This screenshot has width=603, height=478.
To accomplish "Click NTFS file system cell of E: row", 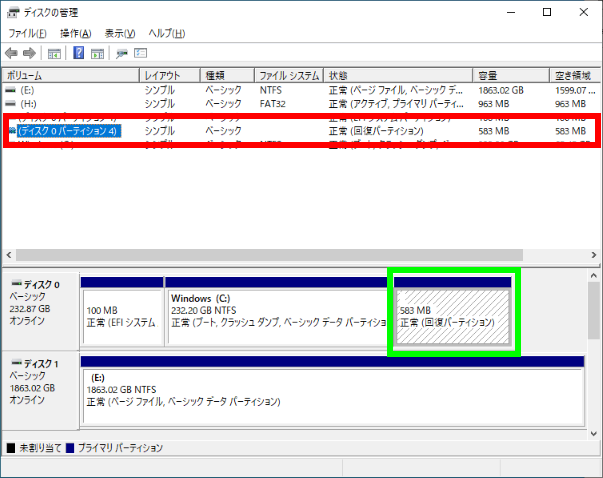I will (x=271, y=90).
